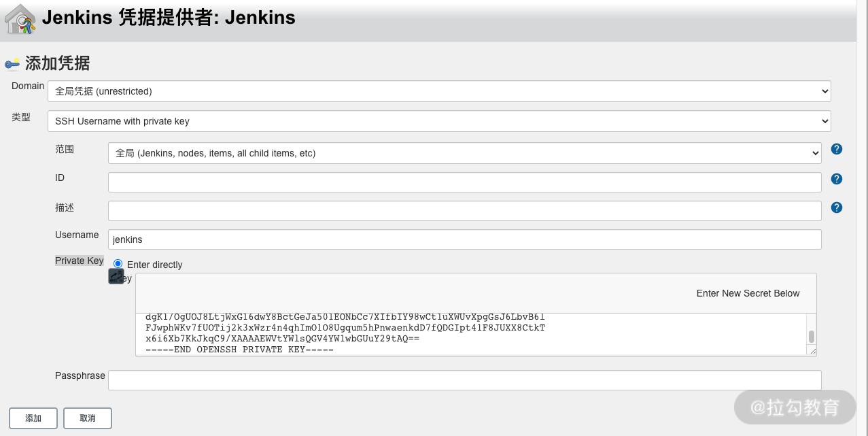This screenshot has height=436, width=868.
Task: Open the Domain dropdown
Action: tap(439, 91)
